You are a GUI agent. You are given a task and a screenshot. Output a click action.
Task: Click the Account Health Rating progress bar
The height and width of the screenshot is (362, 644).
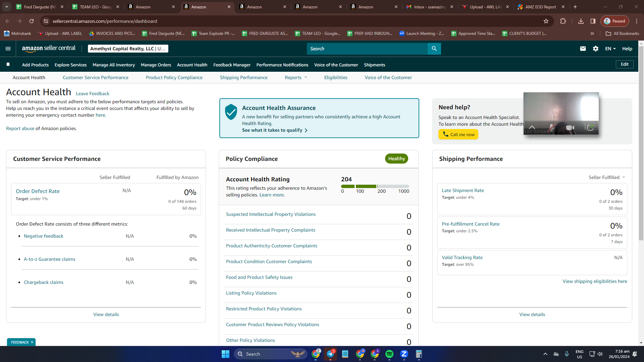(x=375, y=186)
